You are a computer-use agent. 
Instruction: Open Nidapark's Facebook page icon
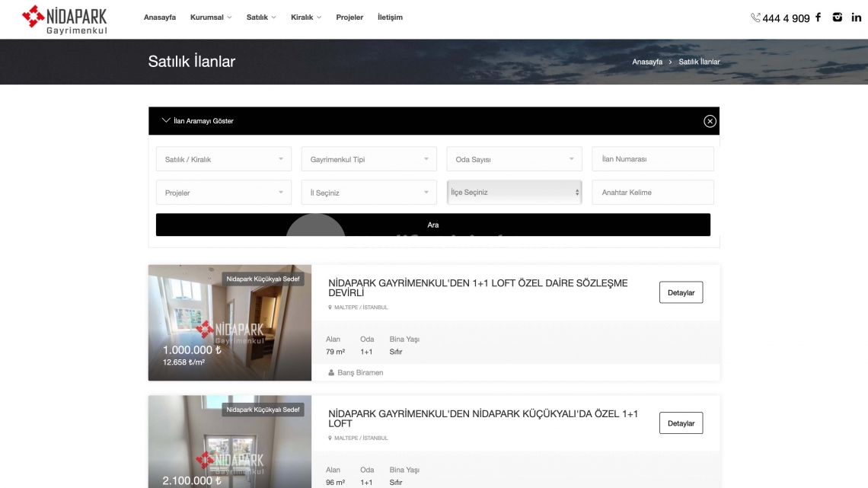click(818, 17)
